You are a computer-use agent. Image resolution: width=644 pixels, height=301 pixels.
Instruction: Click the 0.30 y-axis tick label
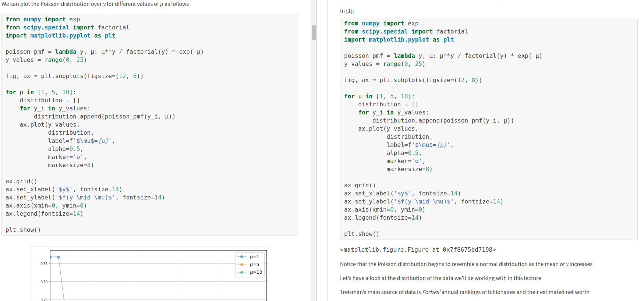point(44,282)
